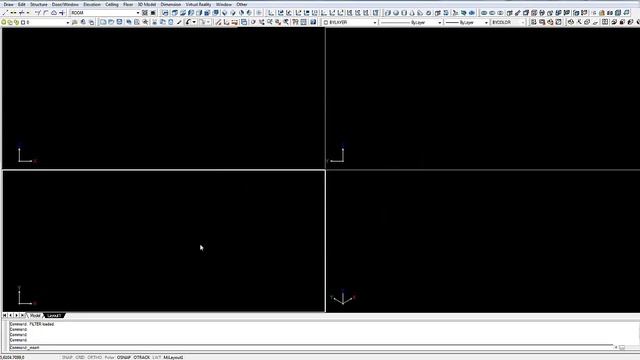Click the BYLAYER color swatch box
This screenshot has width=640, height=360.
(326, 22)
